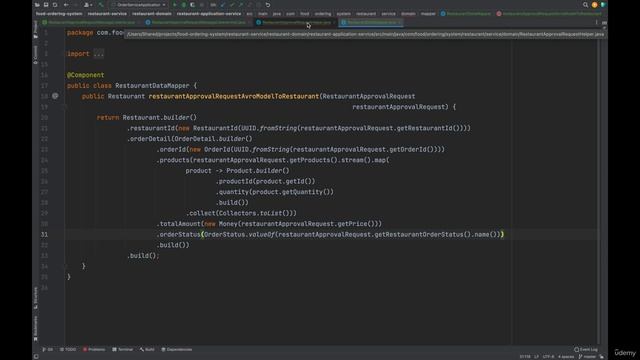Viewport: 640px width, 360px height.
Task: Open the Commit tool window sidebar
Action: point(36,55)
